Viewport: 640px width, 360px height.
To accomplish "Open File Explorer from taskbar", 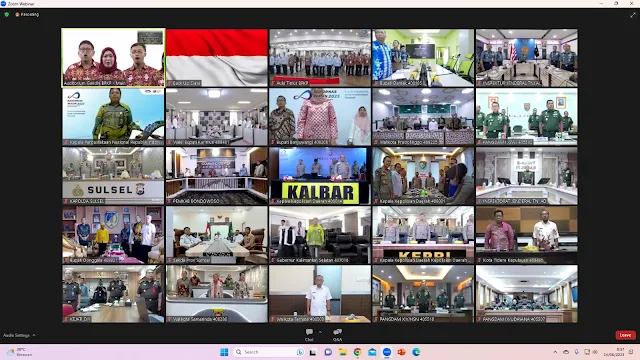I will (342, 352).
